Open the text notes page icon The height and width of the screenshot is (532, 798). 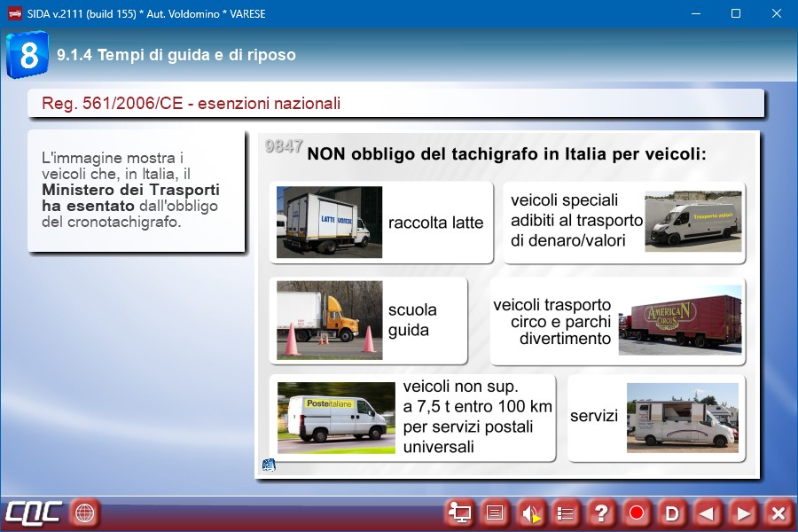coord(496,512)
